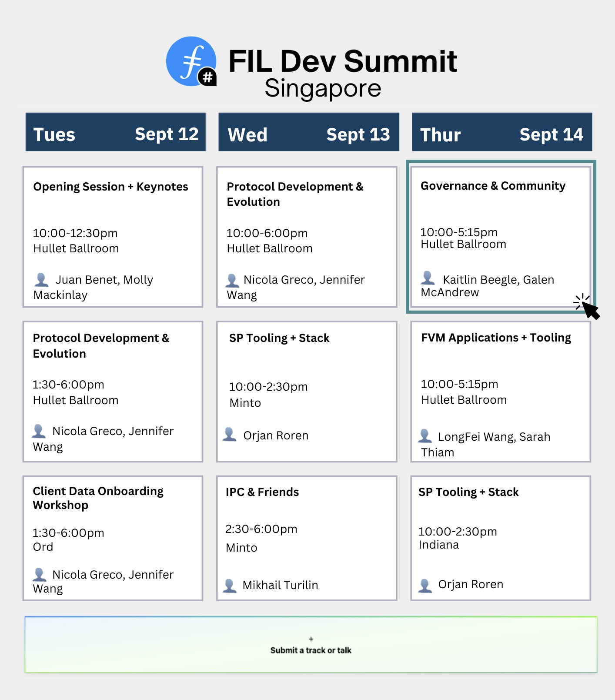Open Client Data Onboarding Workshop card
615x700 pixels.
click(x=113, y=538)
